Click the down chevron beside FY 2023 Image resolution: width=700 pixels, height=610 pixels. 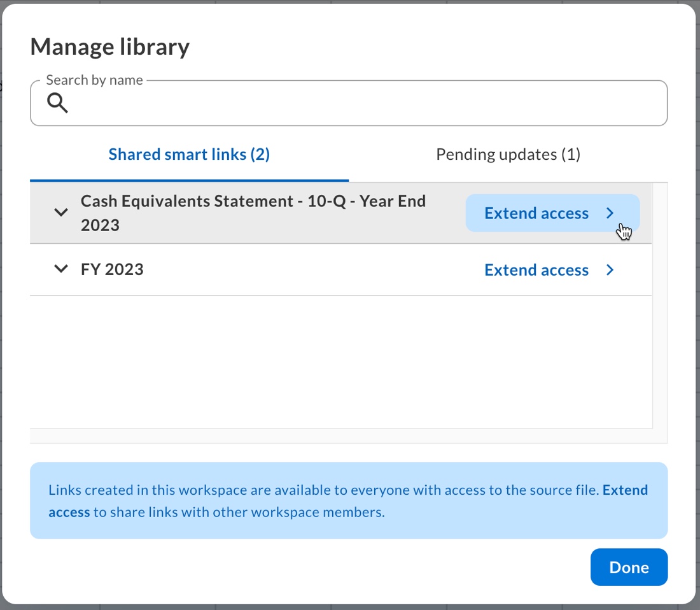(60, 269)
